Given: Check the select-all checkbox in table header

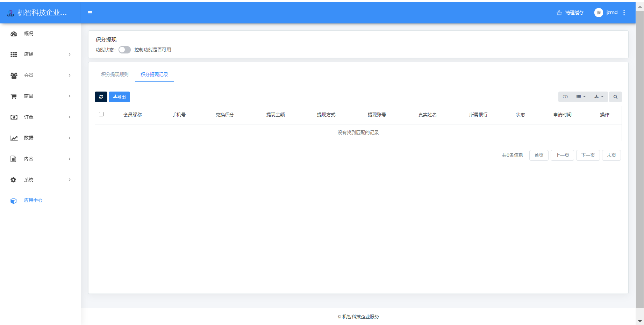Looking at the screenshot, I should [x=101, y=114].
